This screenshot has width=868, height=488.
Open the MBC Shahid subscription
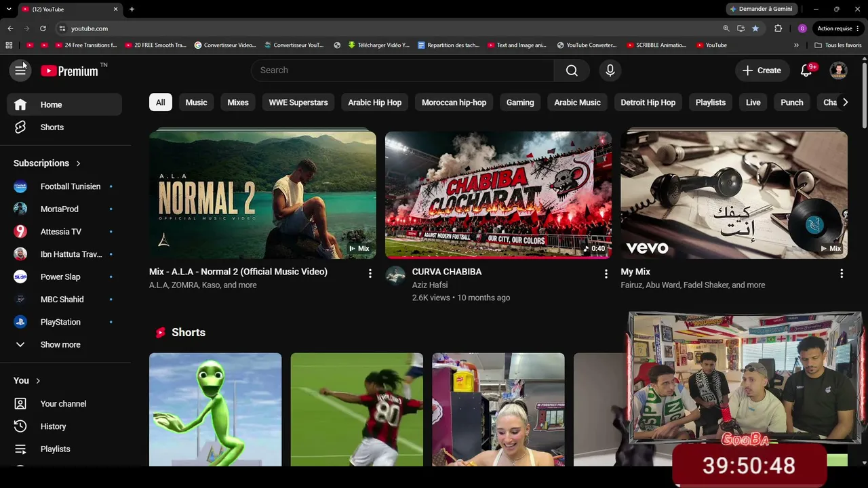(64, 300)
